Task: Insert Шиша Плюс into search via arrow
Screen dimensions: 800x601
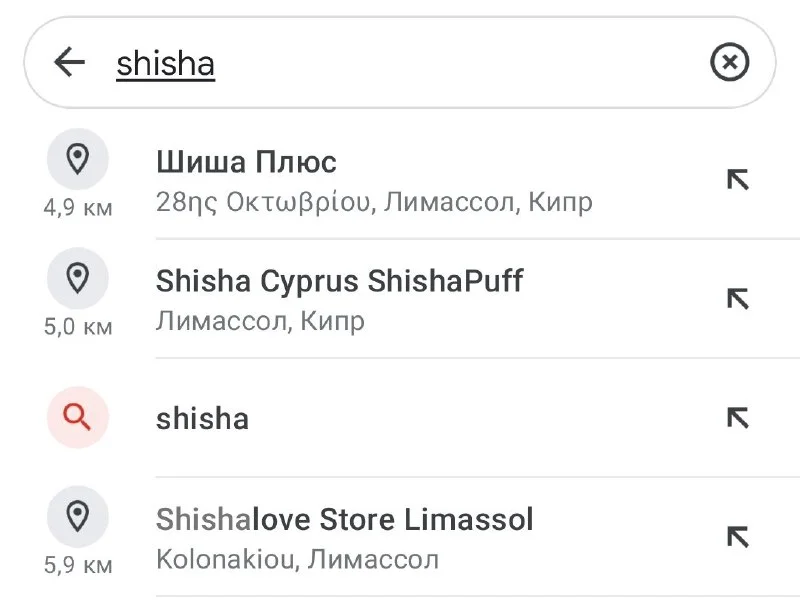Action: pos(737,180)
